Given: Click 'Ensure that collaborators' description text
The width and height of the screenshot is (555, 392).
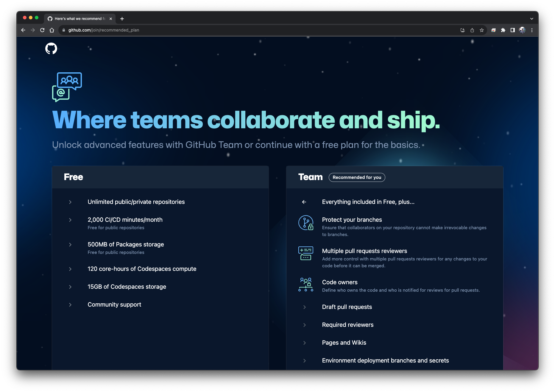Looking at the screenshot, I should pyautogui.click(x=404, y=231).
